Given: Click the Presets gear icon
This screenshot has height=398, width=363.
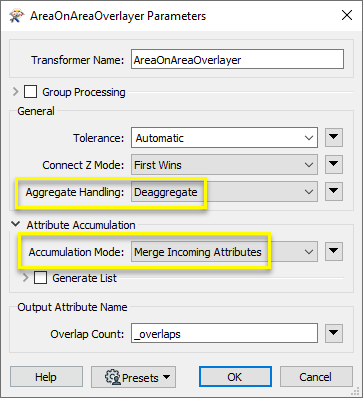Looking at the screenshot, I should (113, 377).
